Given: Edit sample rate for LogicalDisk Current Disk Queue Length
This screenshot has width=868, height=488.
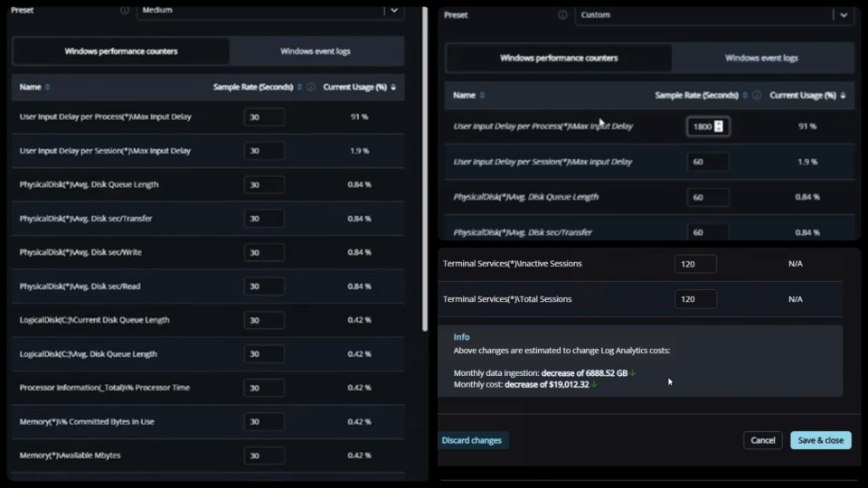Looking at the screenshot, I should pos(264,320).
